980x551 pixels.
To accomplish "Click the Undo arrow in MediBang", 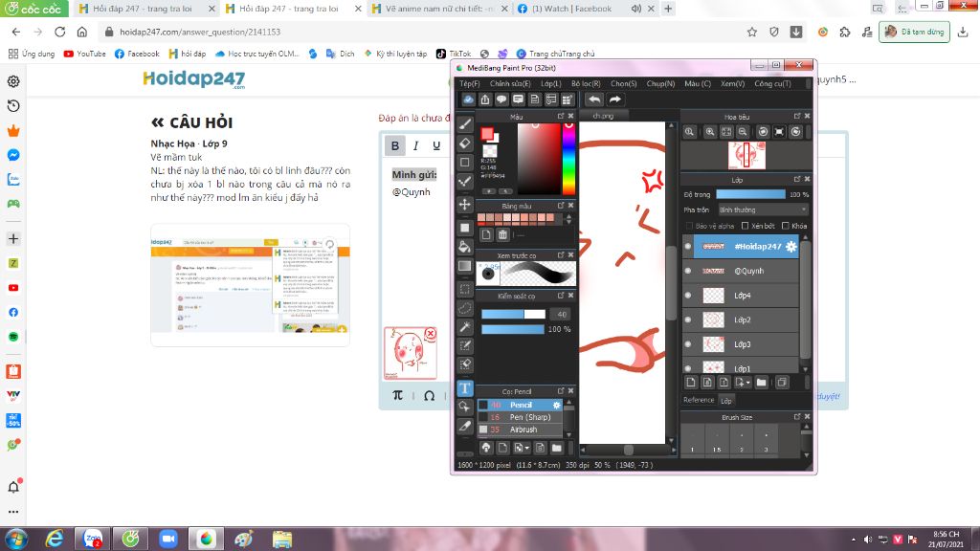I will click(x=594, y=99).
